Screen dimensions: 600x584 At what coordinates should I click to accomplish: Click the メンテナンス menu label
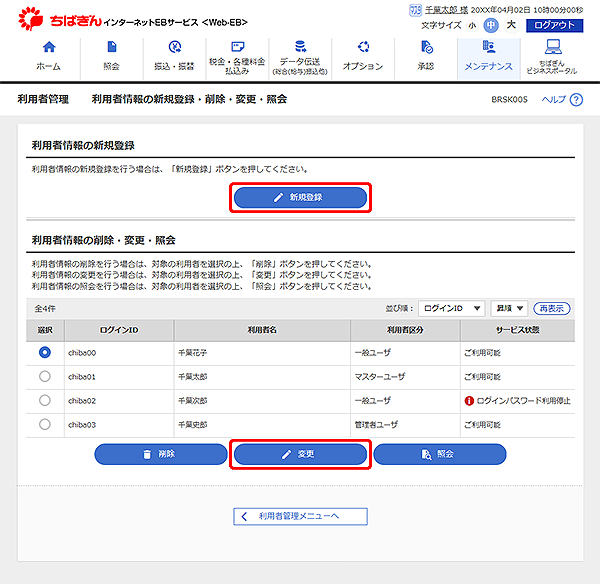click(x=489, y=66)
